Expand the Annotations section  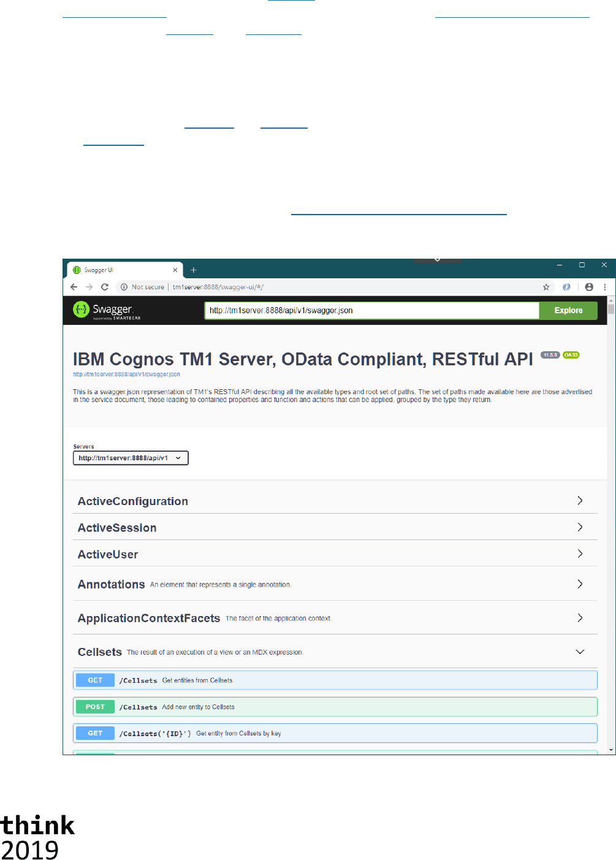tap(335, 584)
